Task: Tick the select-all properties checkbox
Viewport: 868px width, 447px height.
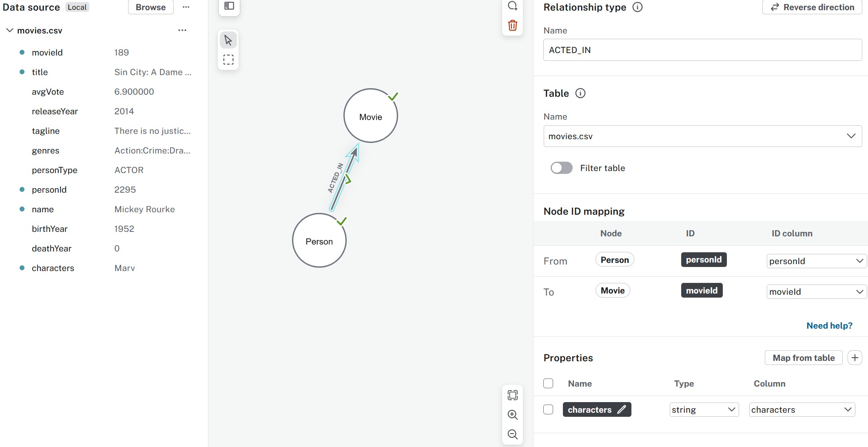Action: pyautogui.click(x=548, y=384)
